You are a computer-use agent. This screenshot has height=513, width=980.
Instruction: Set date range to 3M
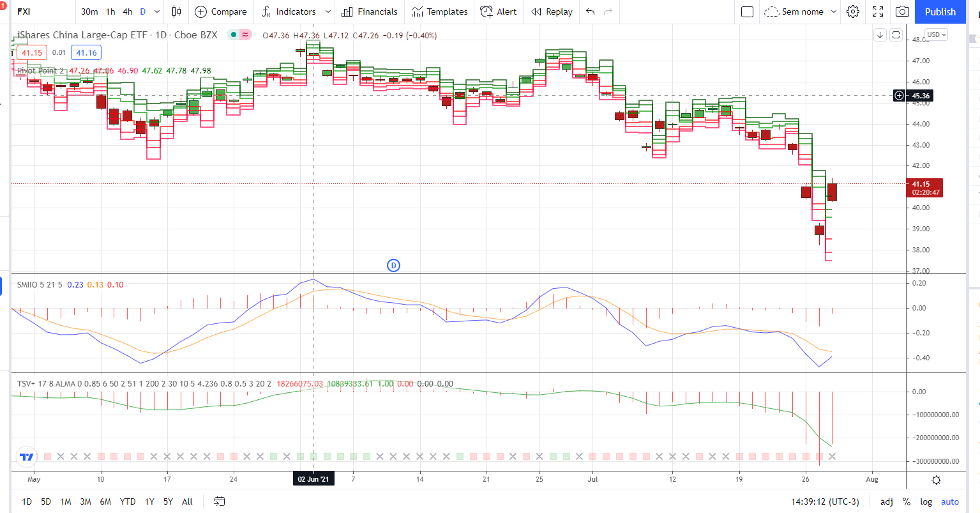click(x=86, y=502)
